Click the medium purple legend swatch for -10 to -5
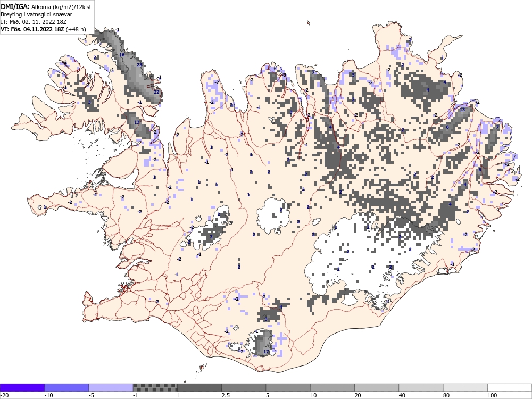This screenshot has width=532, height=399. 66,387
